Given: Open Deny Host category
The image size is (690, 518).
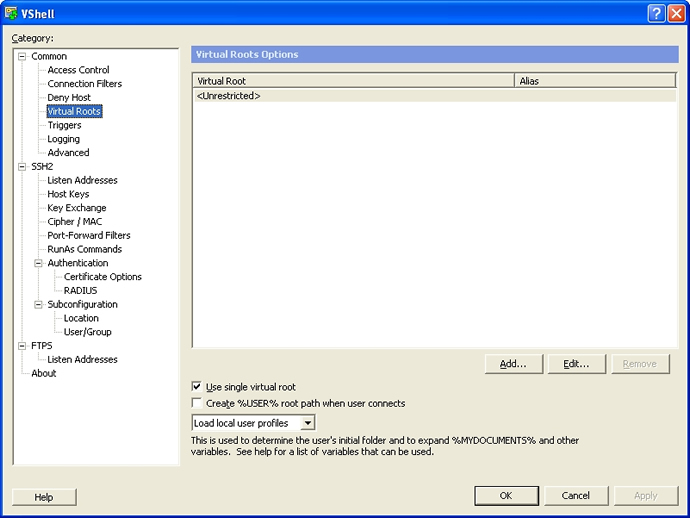Looking at the screenshot, I should (69, 97).
